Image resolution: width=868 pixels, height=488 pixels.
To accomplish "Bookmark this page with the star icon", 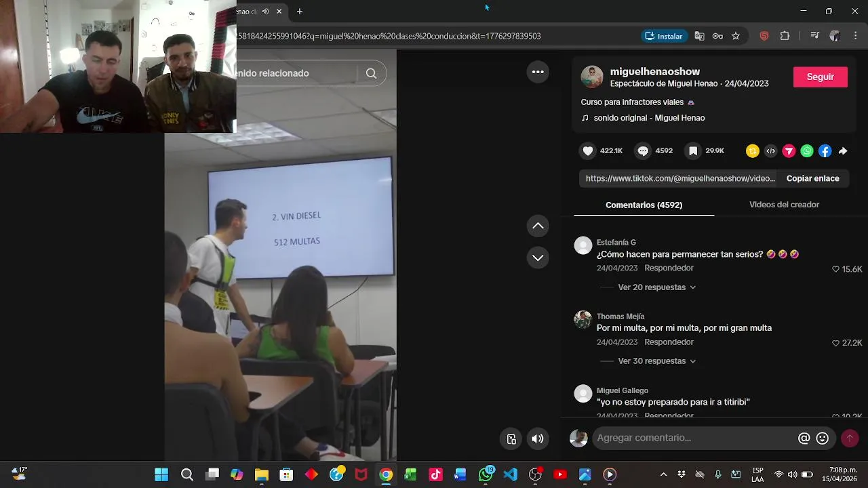I will [x=736, y=36].
